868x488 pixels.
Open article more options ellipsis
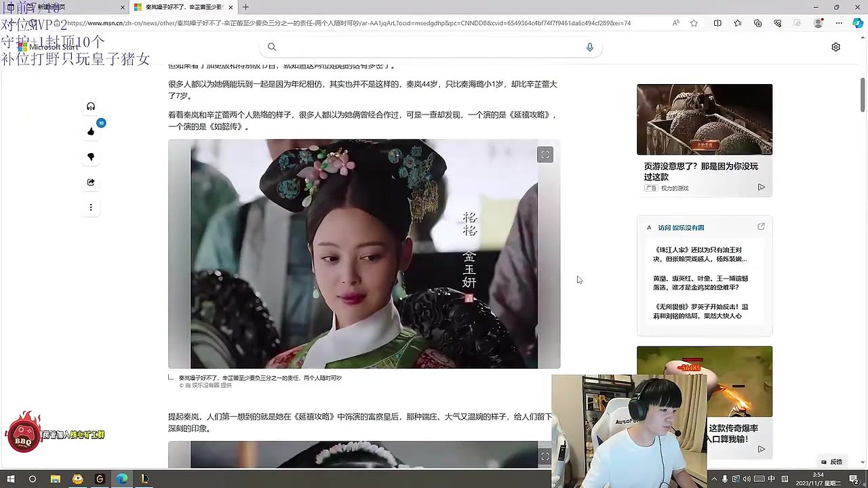click(91, 207)
